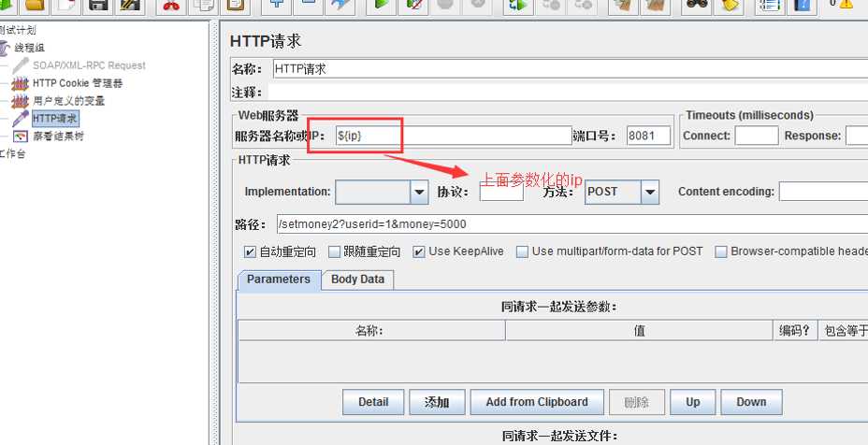The width and height of the screenshot is (868, 445).
Task: Click the Reset Search yellow icon
Action: [x=729, y=5]
